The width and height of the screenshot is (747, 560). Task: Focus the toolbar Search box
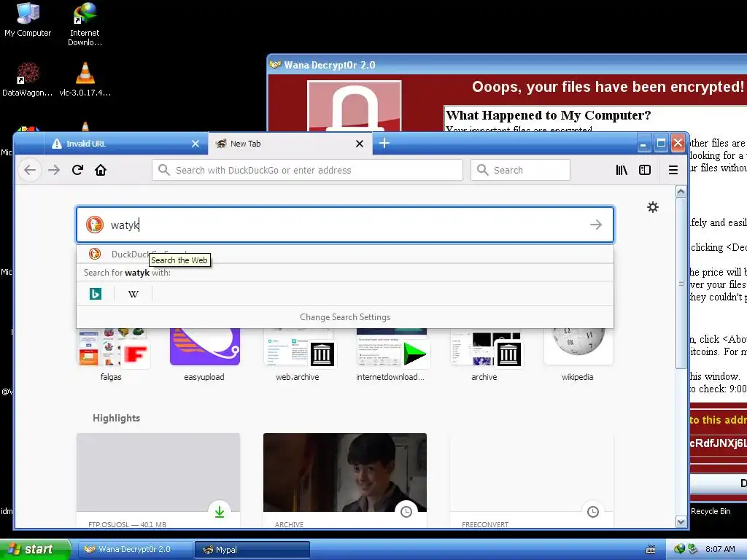coord(520,170)
